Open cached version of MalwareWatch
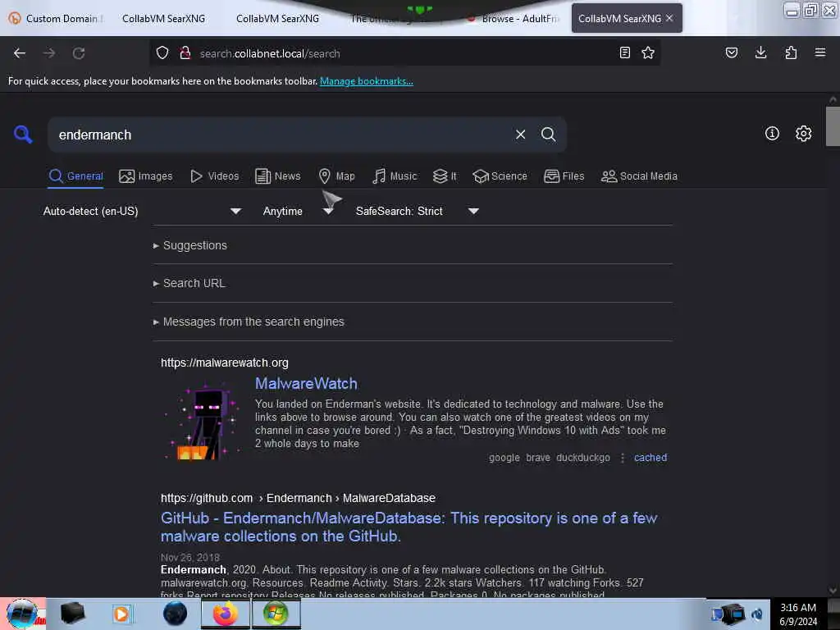This screenshot has height=630, width=840. pos(651,458)
